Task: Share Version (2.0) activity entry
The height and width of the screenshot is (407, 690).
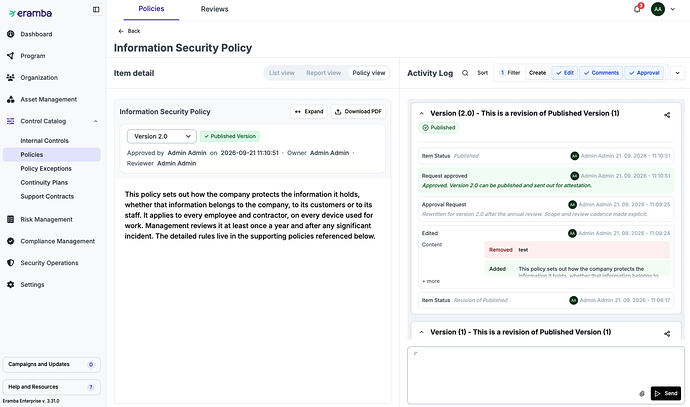Action: point(667,115)
